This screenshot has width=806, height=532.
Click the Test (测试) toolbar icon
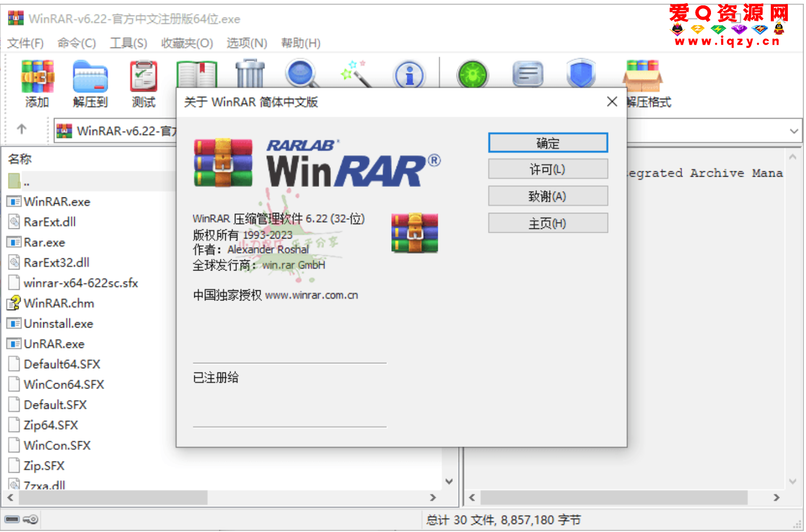[144, 76]
